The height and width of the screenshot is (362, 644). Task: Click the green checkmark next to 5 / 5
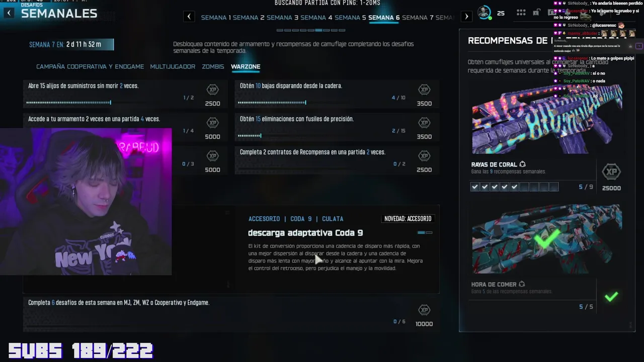click(x=611, y=297)
